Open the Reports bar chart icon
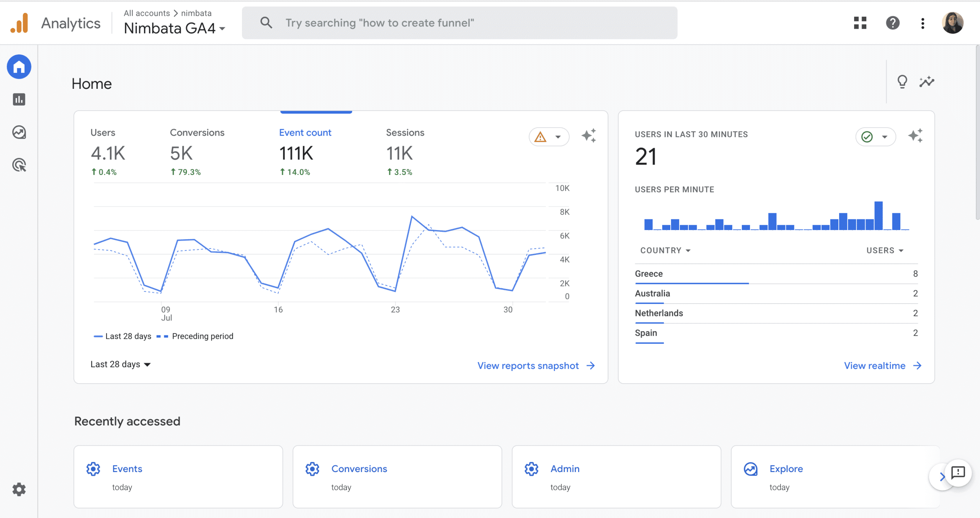 19,100
